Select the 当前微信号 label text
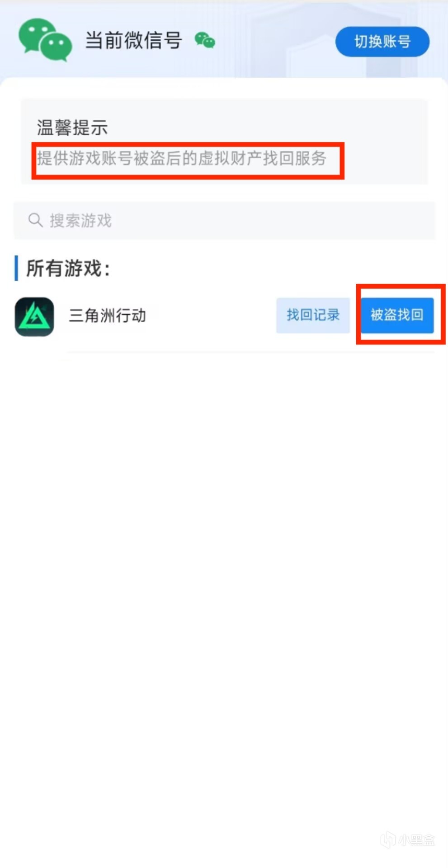The height and width of the screenshot is (868, 448). pyautogui.click(x=134, y=40)
